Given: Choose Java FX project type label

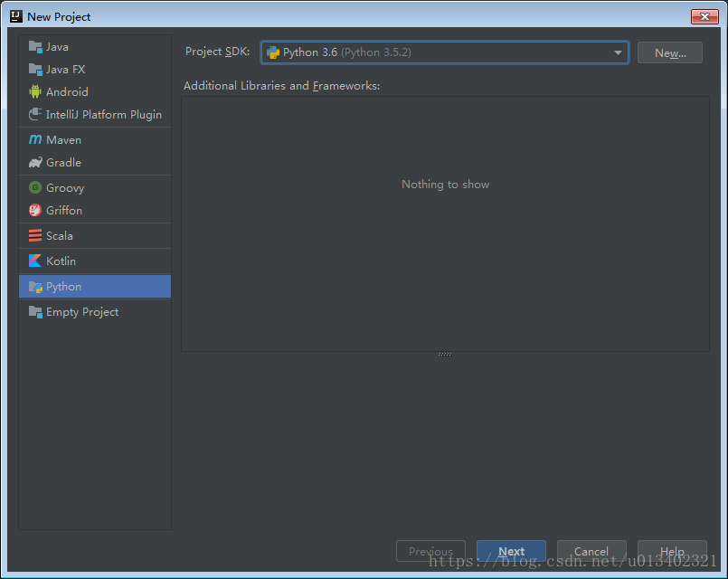Looking at the screenshot, I should 65,70.
